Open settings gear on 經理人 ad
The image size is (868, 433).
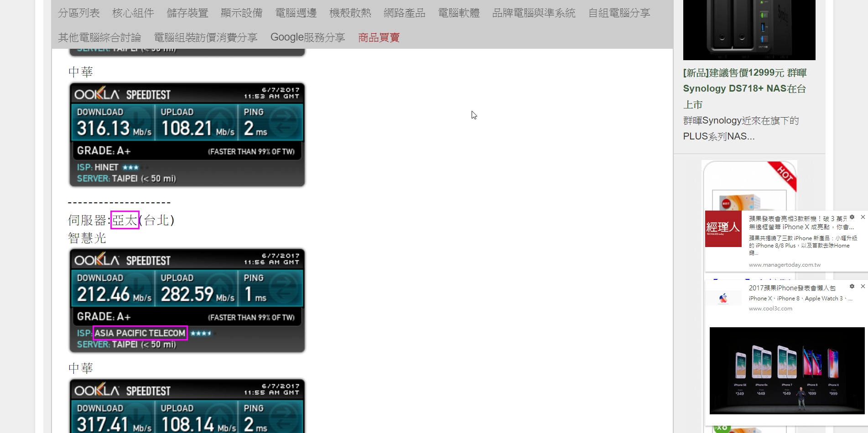point(852,217)
